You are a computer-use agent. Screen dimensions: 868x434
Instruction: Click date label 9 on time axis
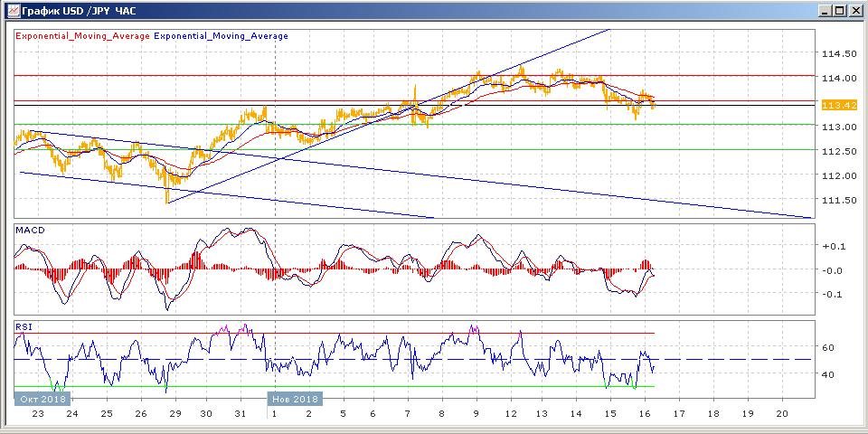coord(476,414)
